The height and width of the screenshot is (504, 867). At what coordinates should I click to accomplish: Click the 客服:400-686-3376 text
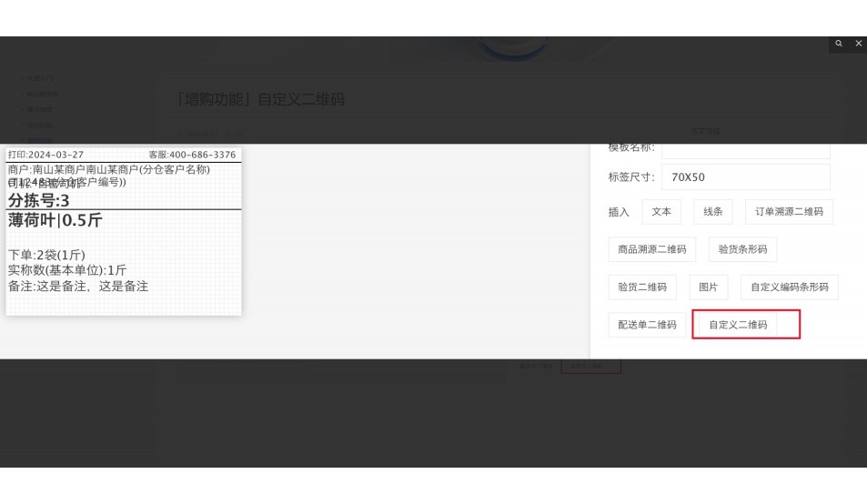(192, 155)
